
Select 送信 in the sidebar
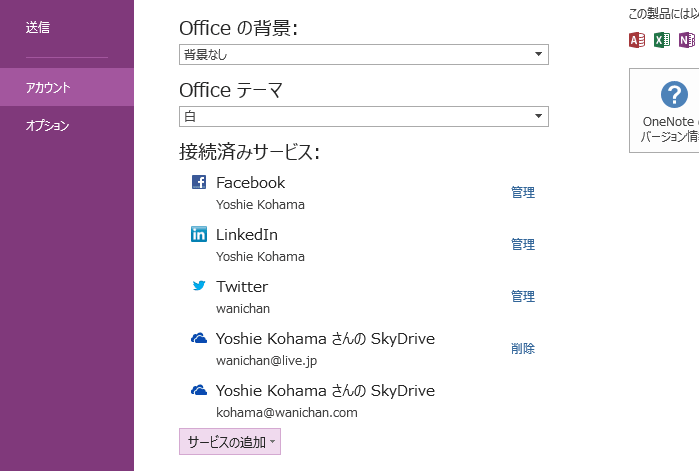(x=37, y=28)
